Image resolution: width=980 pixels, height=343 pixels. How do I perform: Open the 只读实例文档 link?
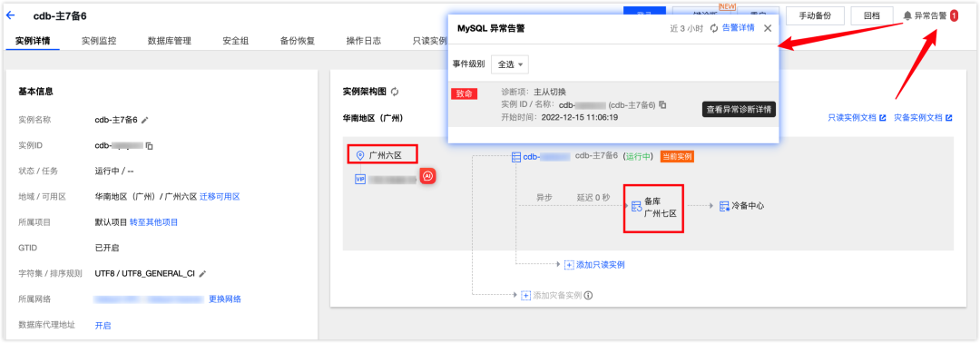click(x=857, y=117)
